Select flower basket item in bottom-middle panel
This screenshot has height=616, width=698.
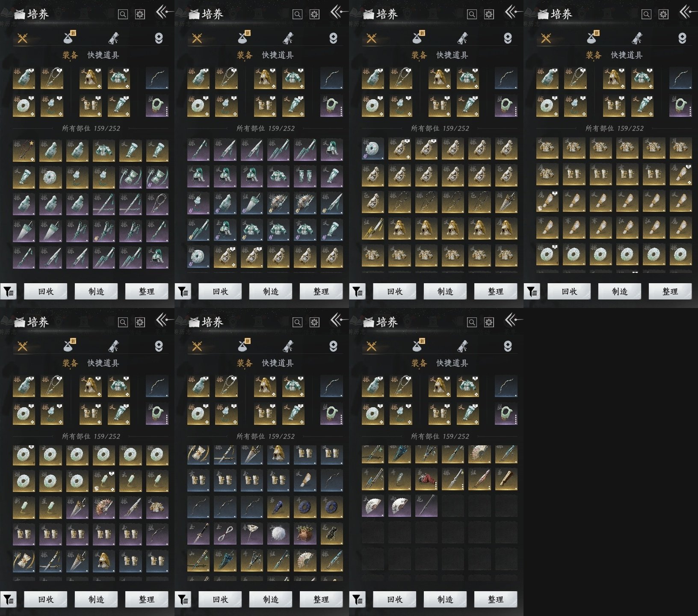(305, 534)
